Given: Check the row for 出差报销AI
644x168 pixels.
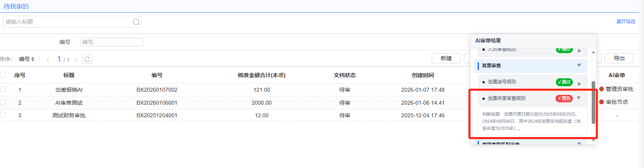Looking at the screenshot, I should (3, 89).
